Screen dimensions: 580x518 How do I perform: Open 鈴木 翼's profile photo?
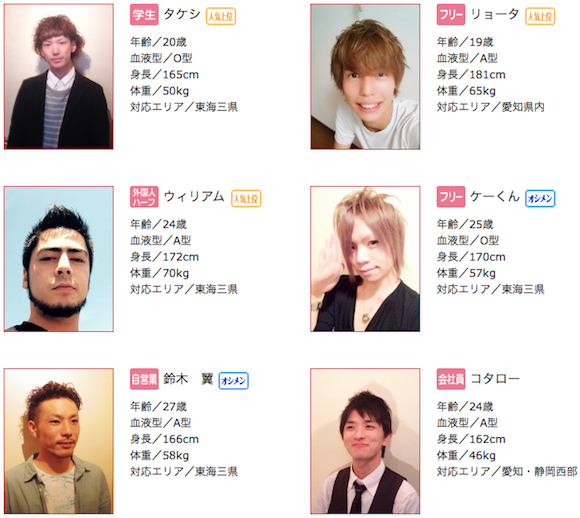[x=58, y=441]
